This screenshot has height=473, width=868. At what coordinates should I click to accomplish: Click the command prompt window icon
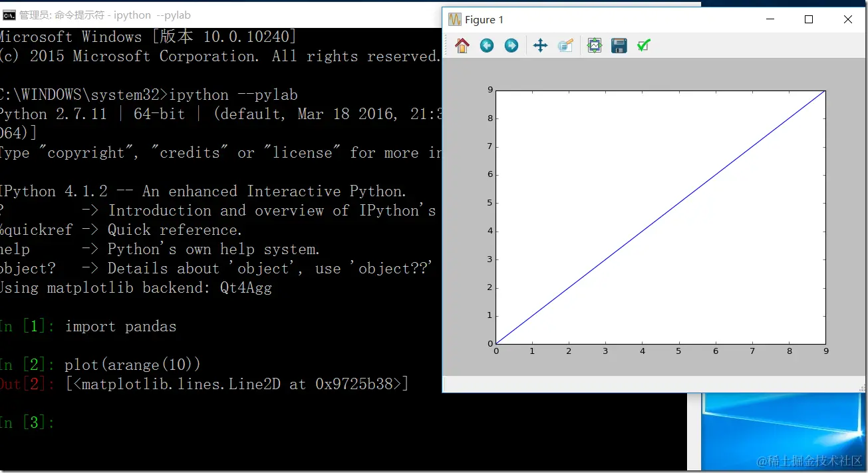tap(9, 15)
